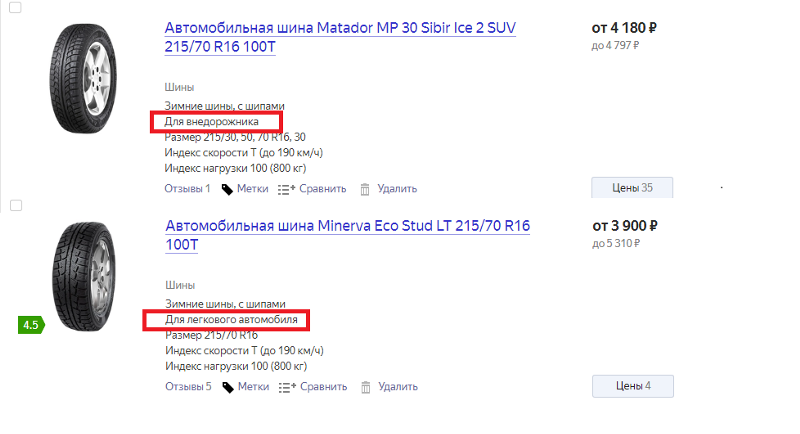
Task: Click Удалить text for the Matador tire
Action: (397, 189)
